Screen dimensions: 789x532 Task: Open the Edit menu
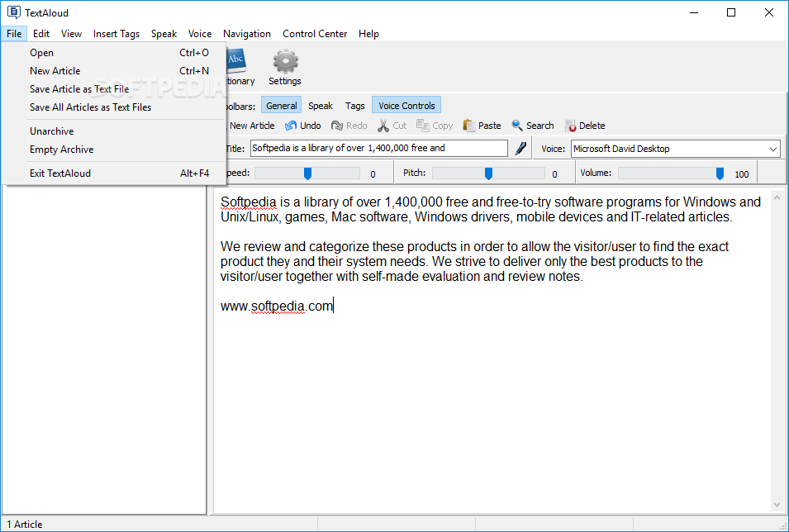click(40, 33)
